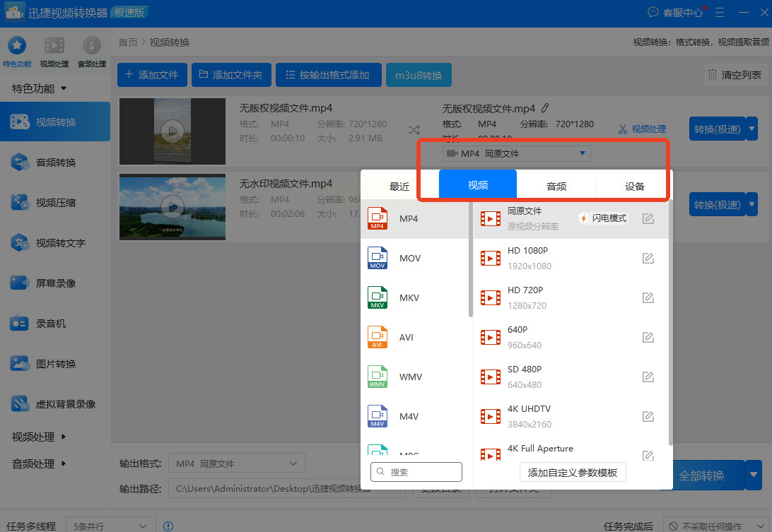Expand the 视频处理 section in sidebar
This screenshot has width=772, height=532.
click(39, 437)
